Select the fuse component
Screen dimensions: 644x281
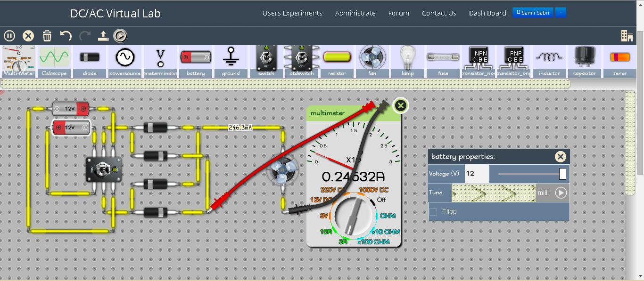443,61
